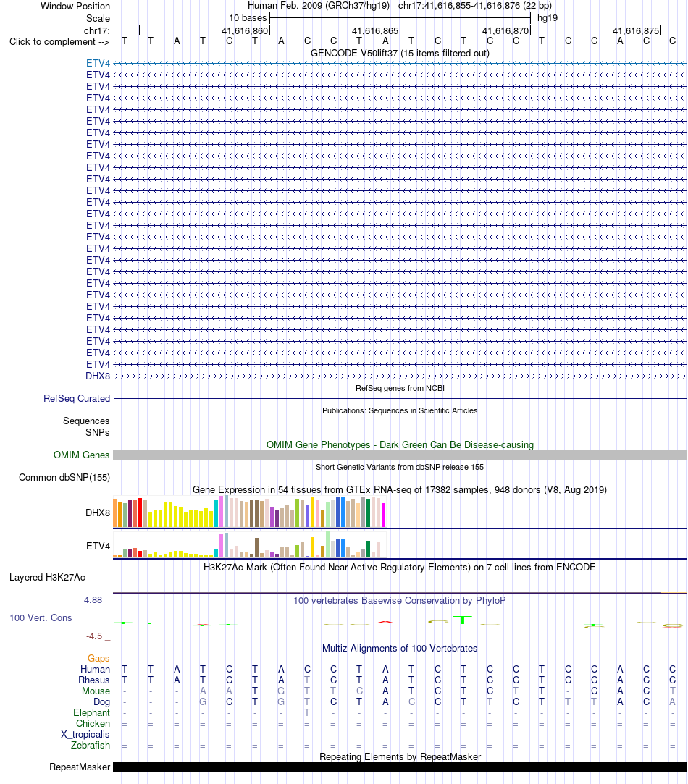The height and width of the screenshot is (784, 688).
Task: Click the orange 'Gaps' row label
Action: (x=98, y=659)
